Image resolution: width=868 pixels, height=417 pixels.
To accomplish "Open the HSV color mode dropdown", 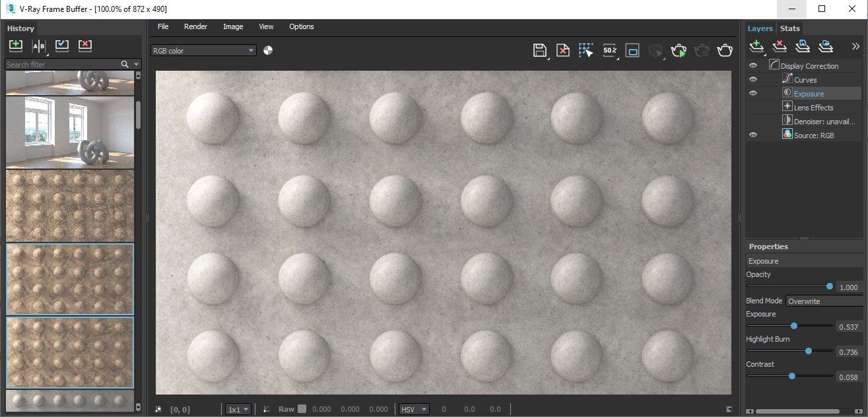I will (x=414, y=409).
